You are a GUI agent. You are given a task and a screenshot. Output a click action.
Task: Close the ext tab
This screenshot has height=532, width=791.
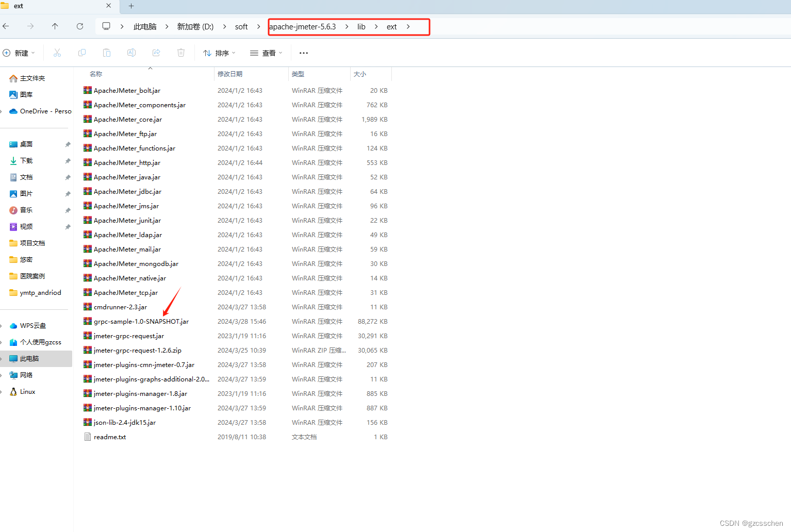[x=108, y=6]
